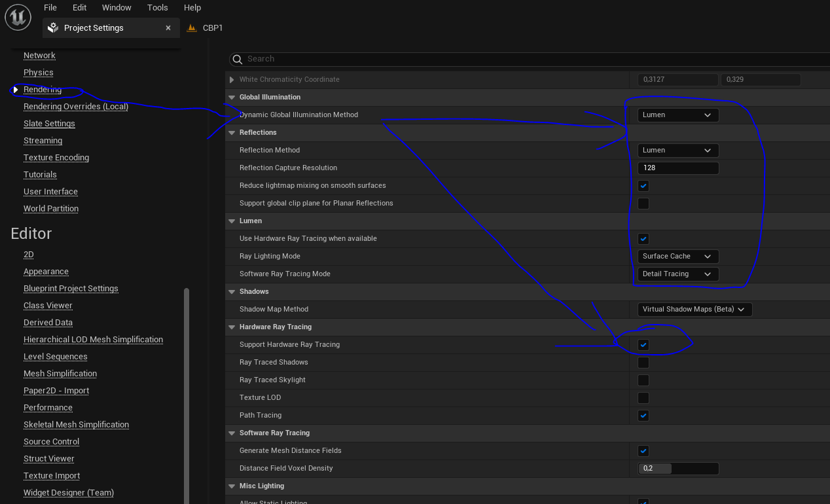Open Software Ray Tracing Mode dropdown
Viewport: 830px width, 504px height.
coord(678,274)
